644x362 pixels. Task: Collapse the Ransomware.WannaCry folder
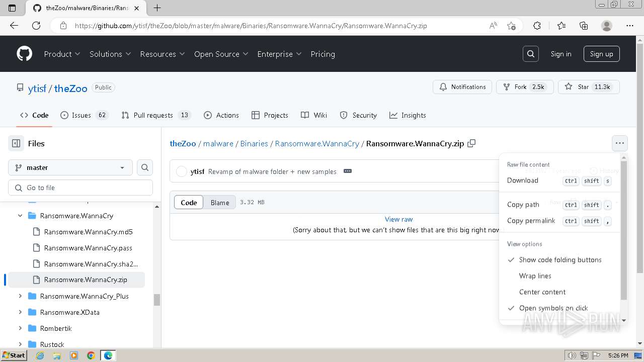tap(20, 216)
